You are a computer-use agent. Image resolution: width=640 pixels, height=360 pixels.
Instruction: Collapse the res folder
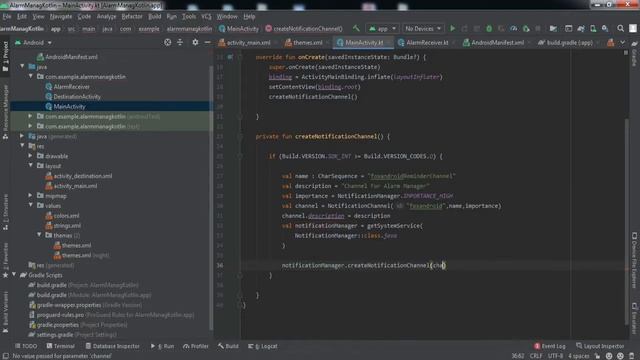22,146
